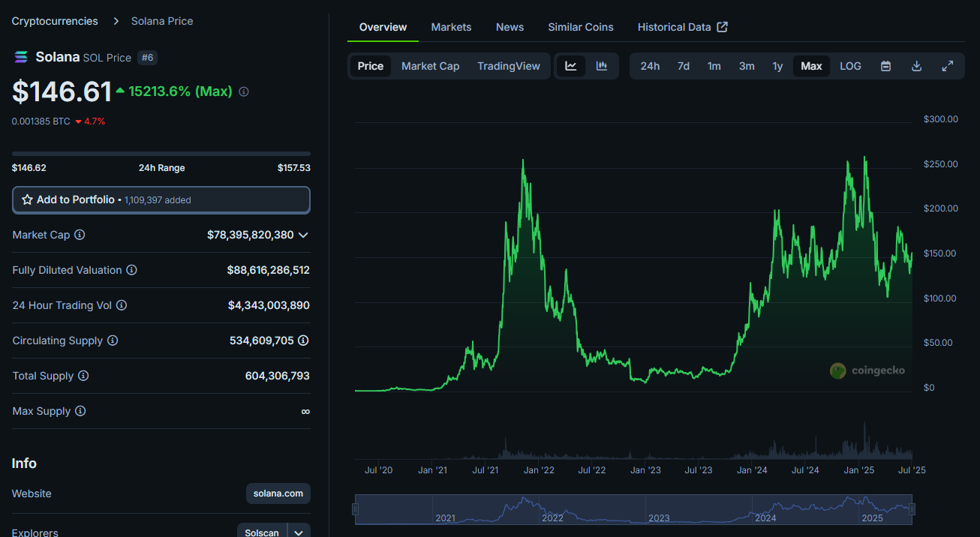Set chart range to 1m
The height and width of the screenshot is (537, 980).
pyautogui.click(x=714, y=66)
